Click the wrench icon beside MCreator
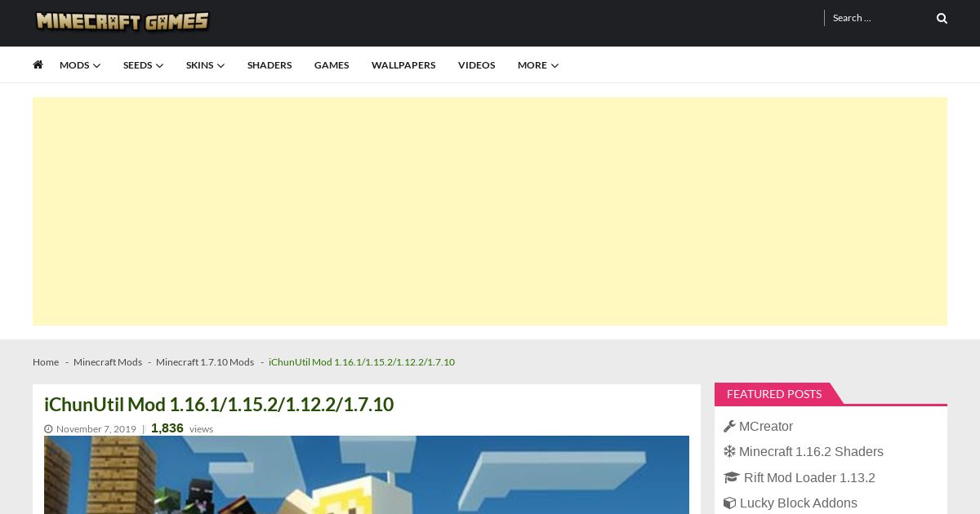 pyautogui.click(x=729, y=427)
